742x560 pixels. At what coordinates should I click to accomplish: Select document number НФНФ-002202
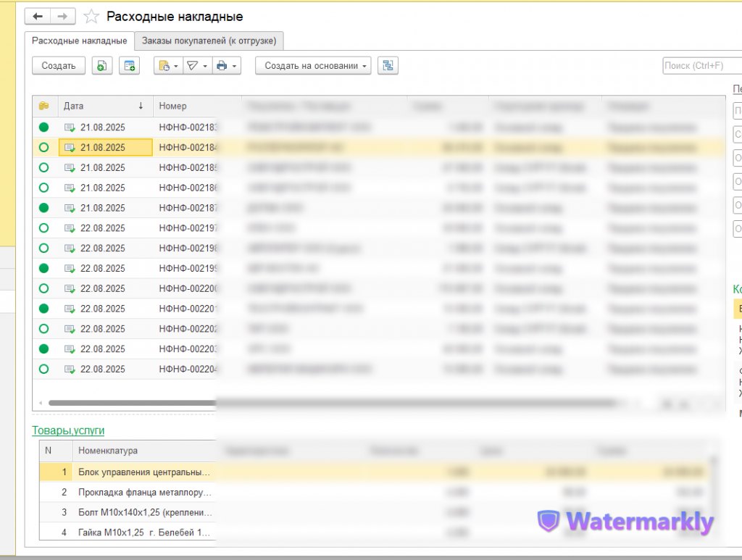click(x=188, y=329)
